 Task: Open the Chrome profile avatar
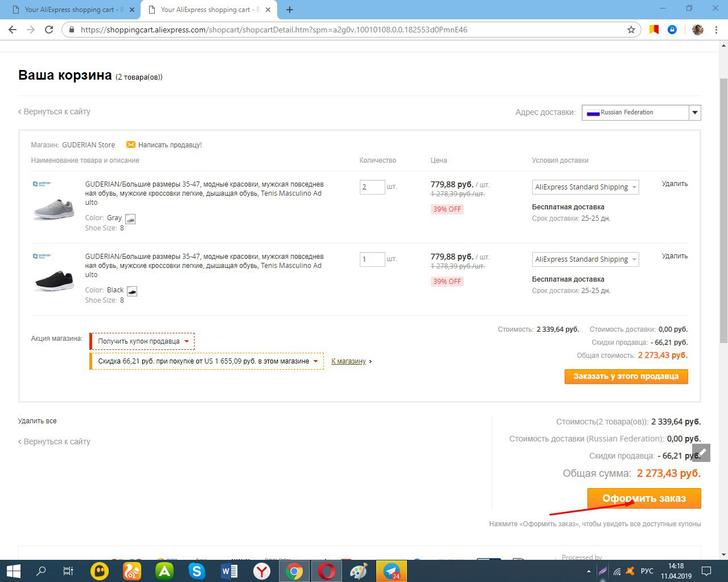(x=698, y=30)
